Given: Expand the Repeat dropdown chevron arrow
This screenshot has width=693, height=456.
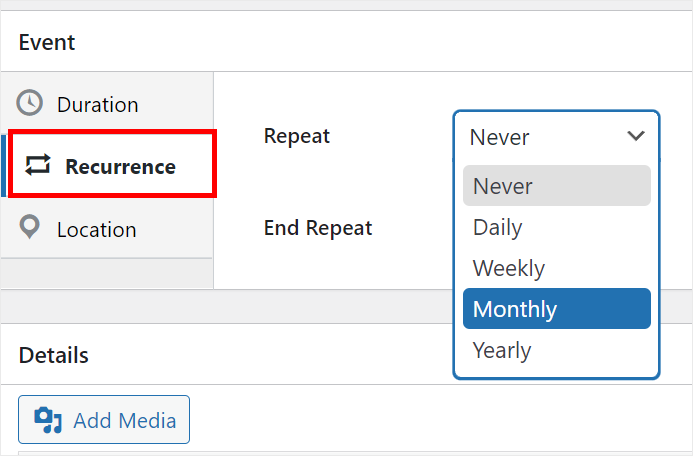Looking at the screenshot, I should point(635,136).
